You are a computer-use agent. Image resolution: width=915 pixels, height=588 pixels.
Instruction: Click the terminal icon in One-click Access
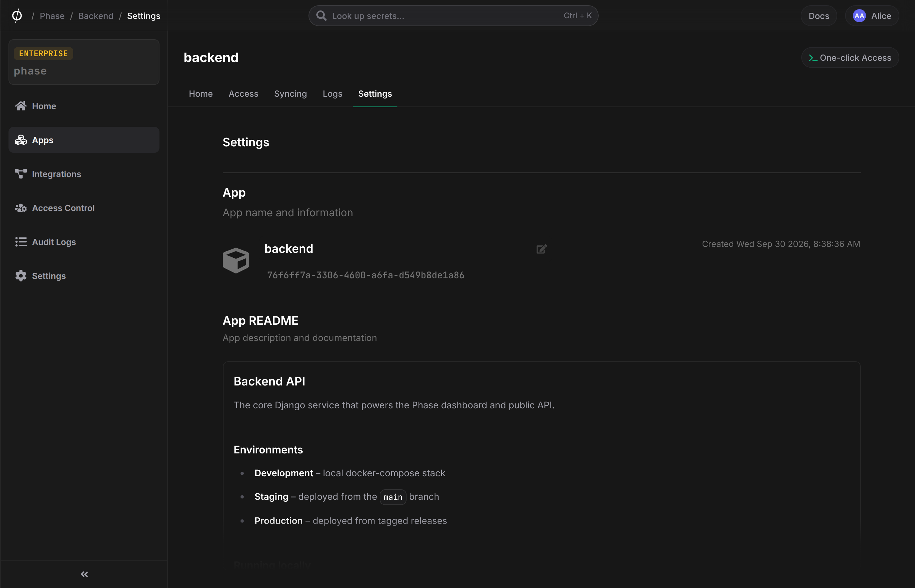click(x=813, y=57)
